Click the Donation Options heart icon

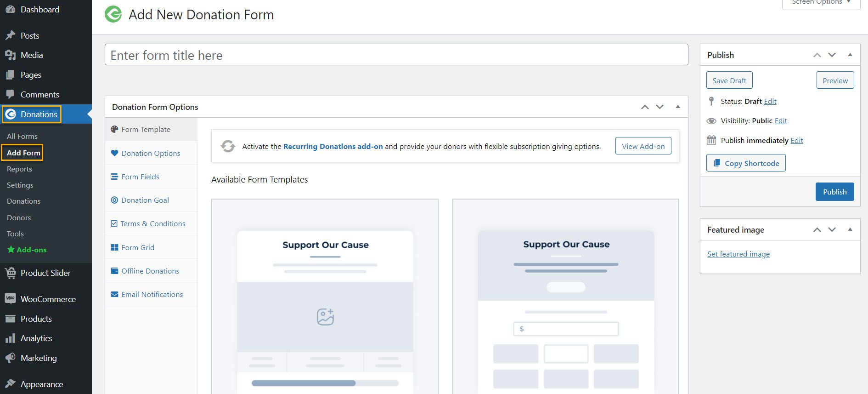[x=114, y=153]
